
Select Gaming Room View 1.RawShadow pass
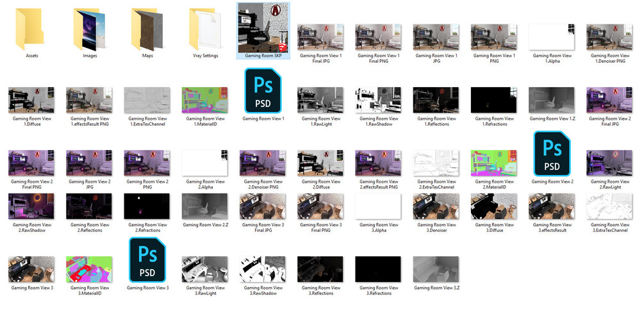[x=379, y=100]
